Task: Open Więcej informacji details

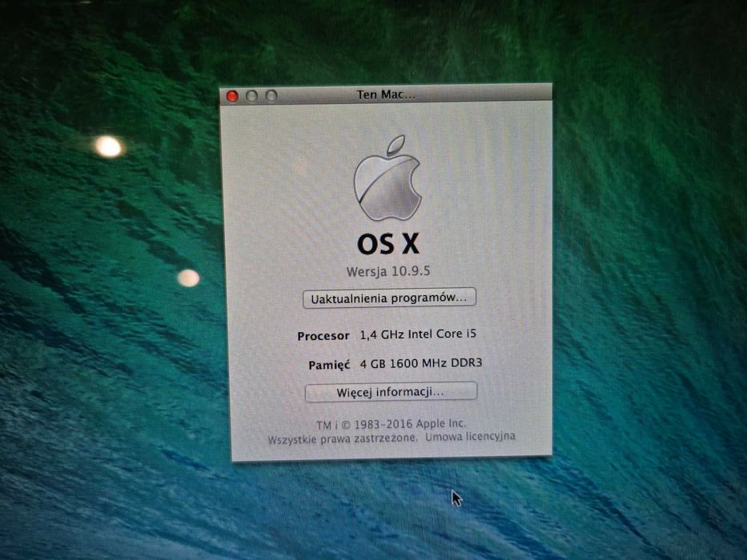Action: click(391, 392)
